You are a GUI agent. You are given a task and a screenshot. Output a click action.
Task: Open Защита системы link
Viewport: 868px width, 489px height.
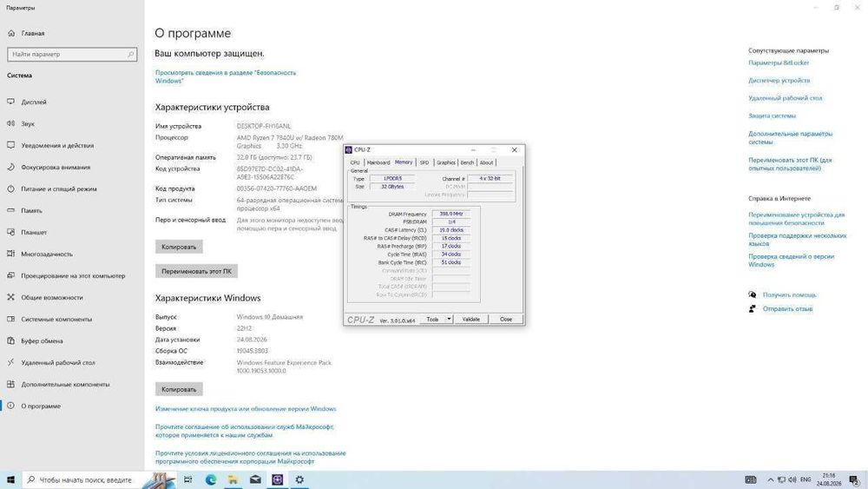pos(772,116)
